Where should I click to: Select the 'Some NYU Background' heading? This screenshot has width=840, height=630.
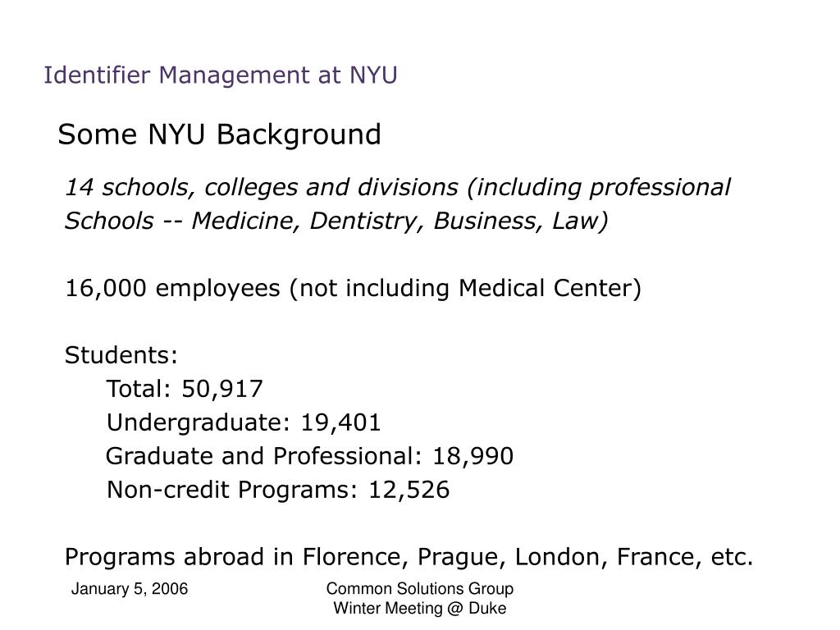[219, 135]
